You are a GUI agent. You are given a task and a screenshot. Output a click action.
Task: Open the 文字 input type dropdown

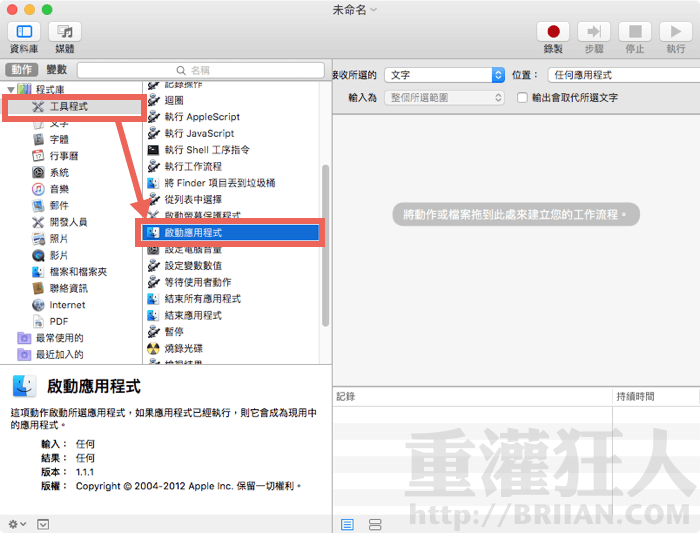(446, 75)
